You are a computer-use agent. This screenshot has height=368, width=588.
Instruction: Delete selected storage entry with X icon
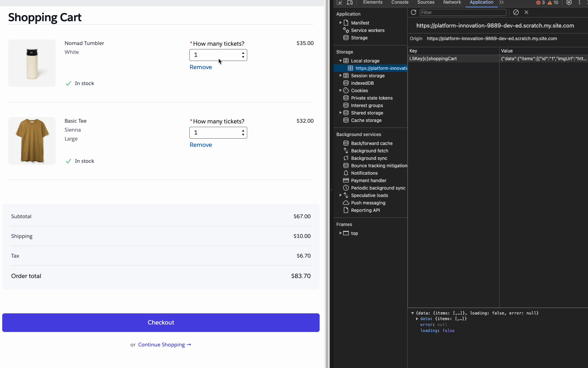coord(526,12)
